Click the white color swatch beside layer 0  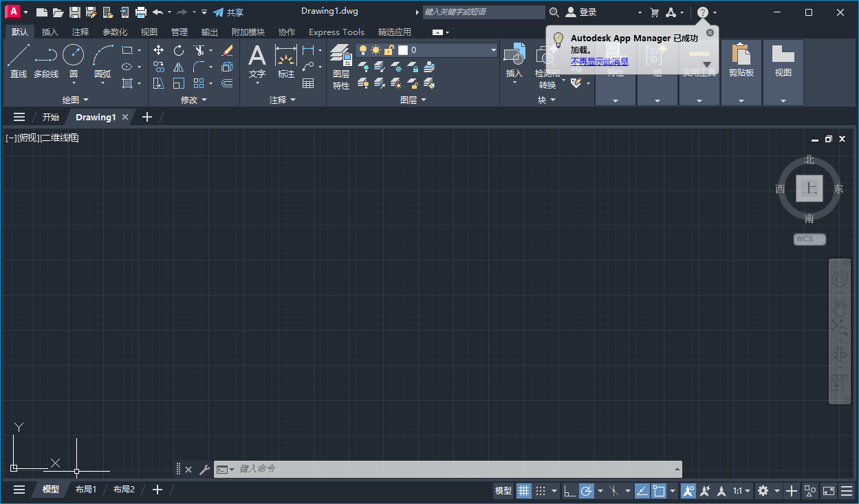pyautogui.click(x=404, y=49)
